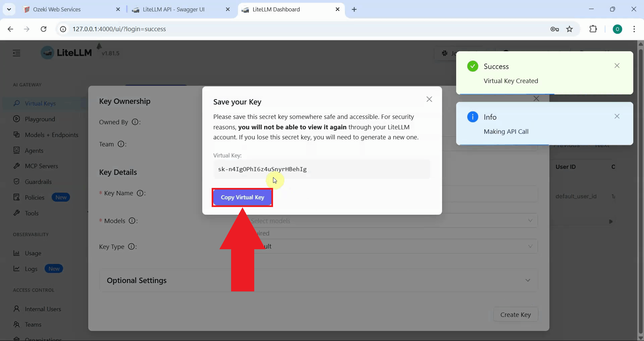This screenshot has height=341, width=644.
Task: Open the Logs section marked New
Action: (31, 269)
